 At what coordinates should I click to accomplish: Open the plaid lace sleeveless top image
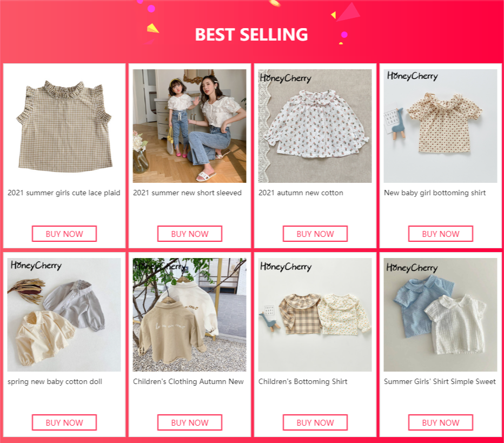[x=64, y=126]
